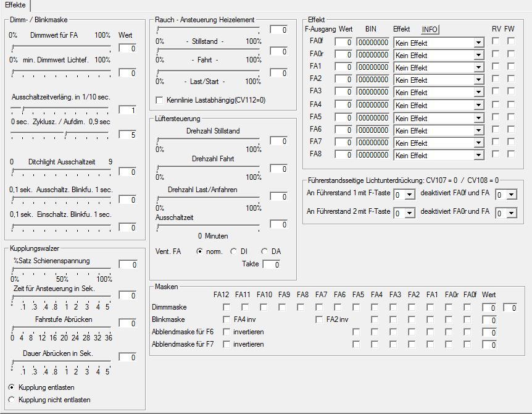Focus the Blinkmaske Wert field
The height and width of the screenshot is (414, 532).
coord(489,320)
